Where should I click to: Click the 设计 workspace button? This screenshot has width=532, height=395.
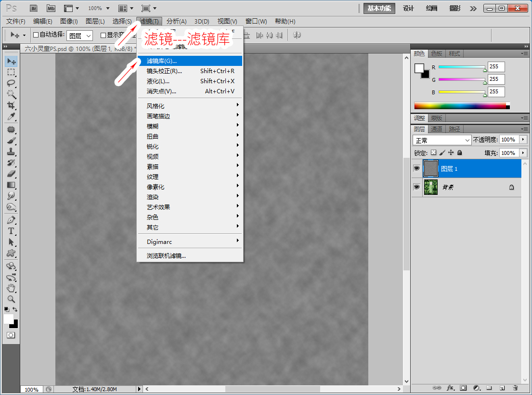[409, 8]
